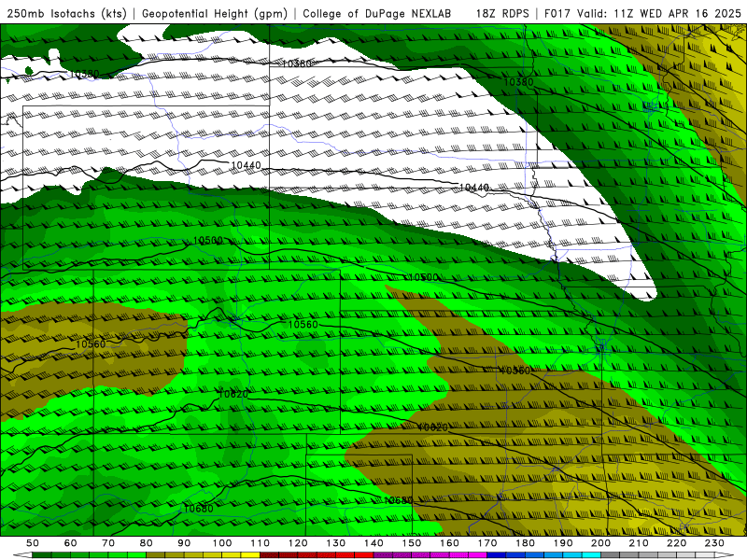Click the '50' value on the color scale
This screenshot has width=747, height=560.
pos(33,543)
